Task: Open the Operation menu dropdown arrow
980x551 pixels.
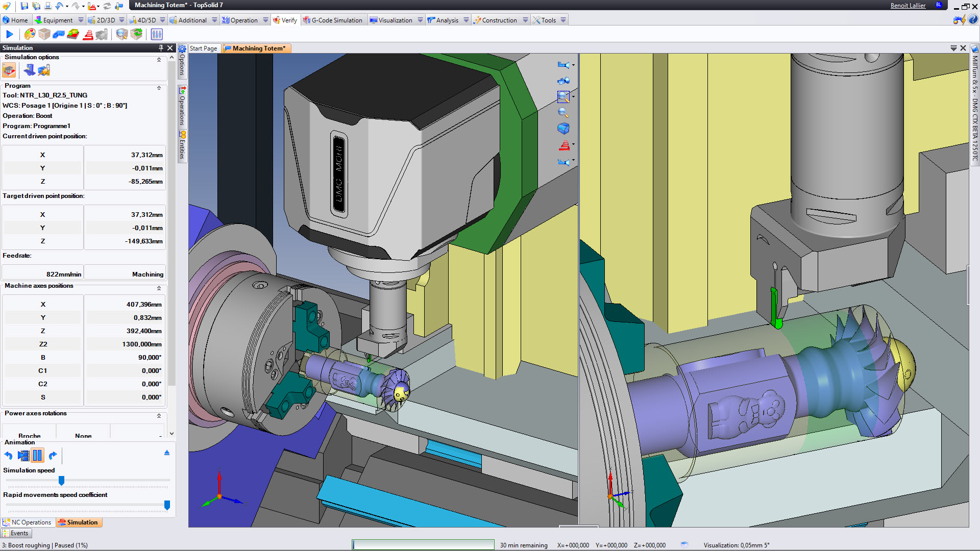Action: click(265, 20)
